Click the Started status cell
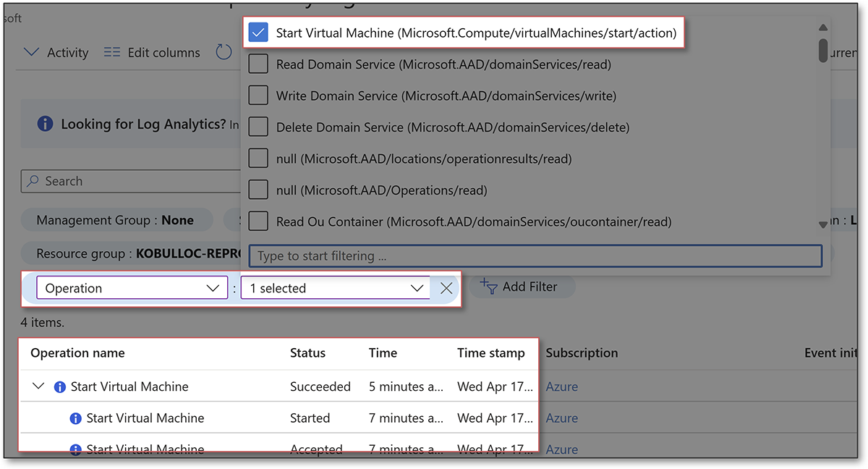The width and height of the screenshot is (868, 469). [x=310, y=418]
